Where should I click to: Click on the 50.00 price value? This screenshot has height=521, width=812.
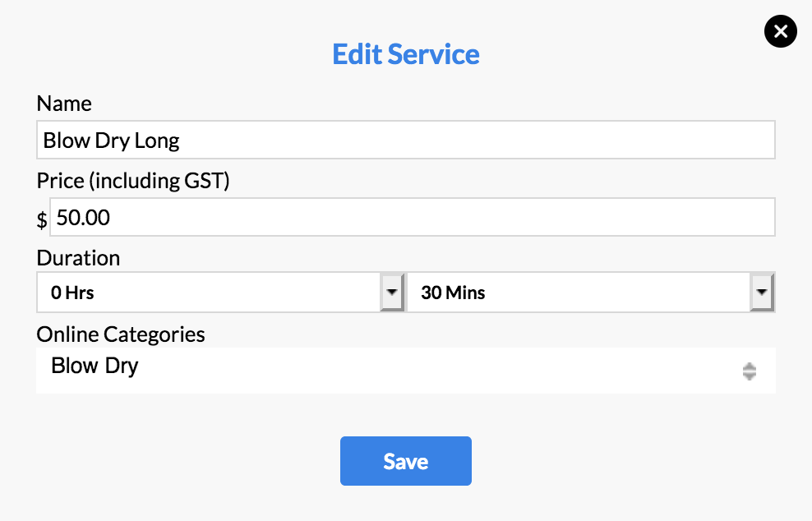click(83, 218)
